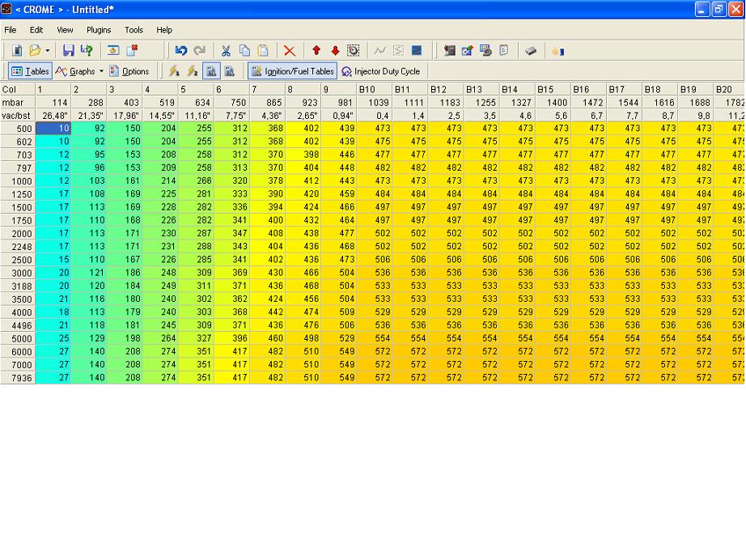
Task: Toggle the Ignition/Fuel Tables view
Action: (x=291, y=71)
